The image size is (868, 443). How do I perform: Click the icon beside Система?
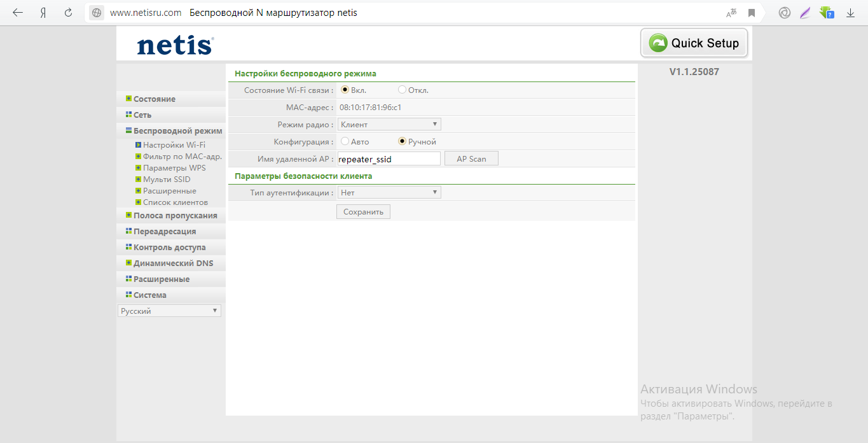(x=128, y=295)
